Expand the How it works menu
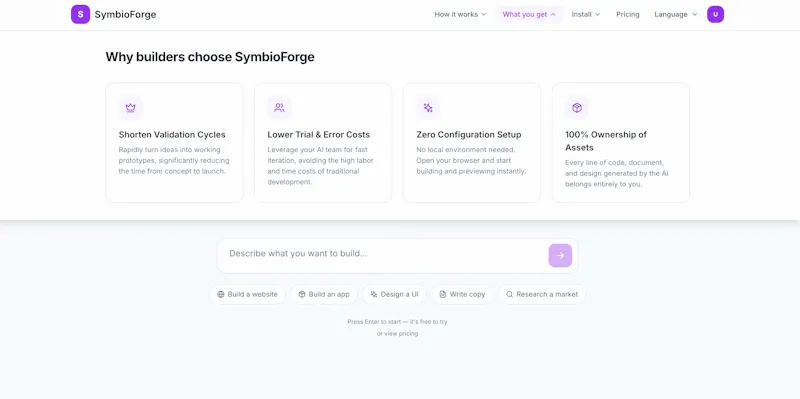Image resolution: width=800 pixels, height=399 pixels. point(460,14)
